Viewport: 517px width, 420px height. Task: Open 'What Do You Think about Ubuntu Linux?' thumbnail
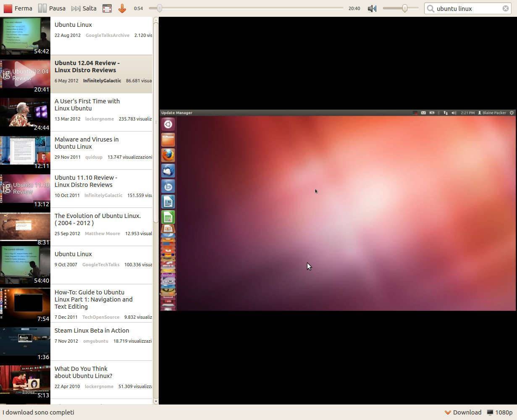pyautogui.click(x=25, y=380)
